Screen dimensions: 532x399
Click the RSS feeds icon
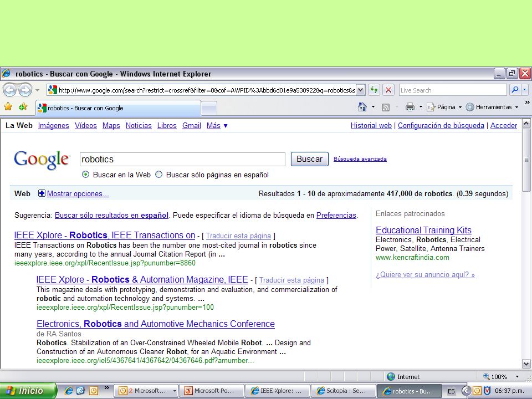click(386, 108)
